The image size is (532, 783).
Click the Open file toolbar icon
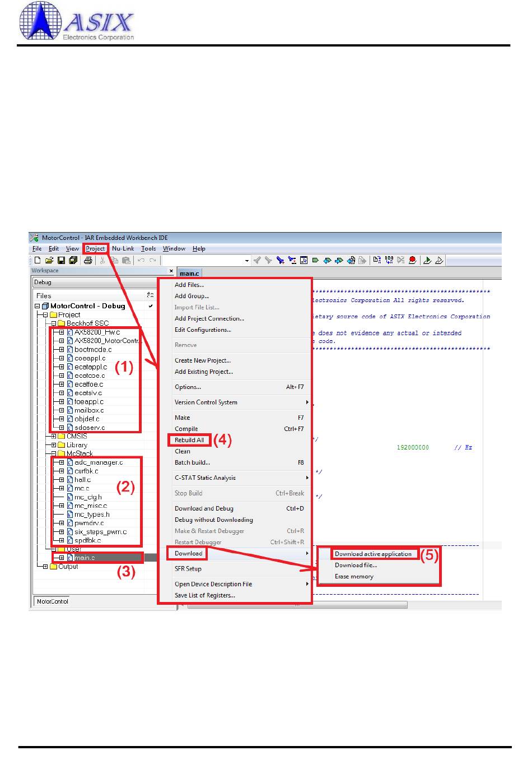49,260
